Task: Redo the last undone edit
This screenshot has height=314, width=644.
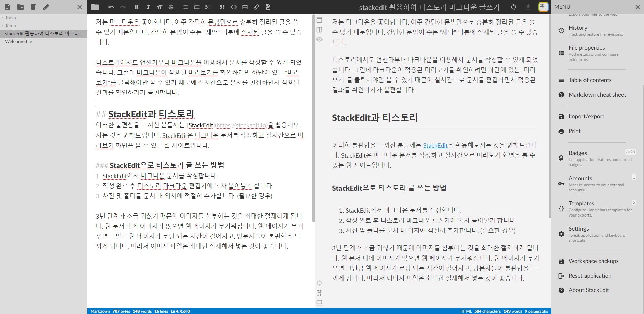Action: 123,7
